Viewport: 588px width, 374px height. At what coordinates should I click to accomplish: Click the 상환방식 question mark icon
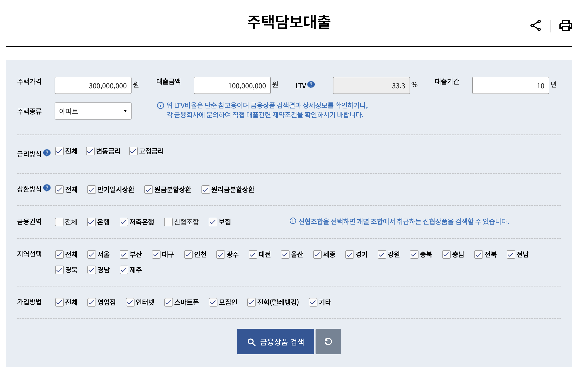[47, 188]
